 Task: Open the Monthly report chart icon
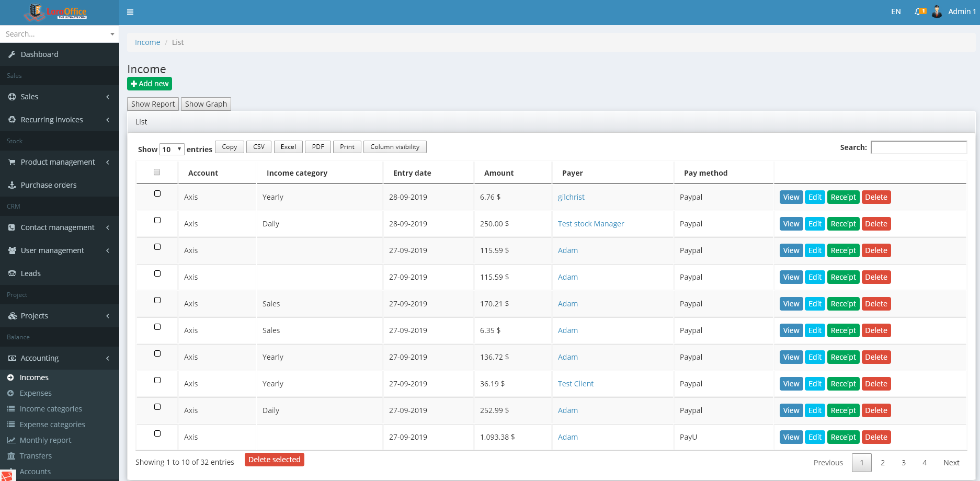[x=12, y=440]
